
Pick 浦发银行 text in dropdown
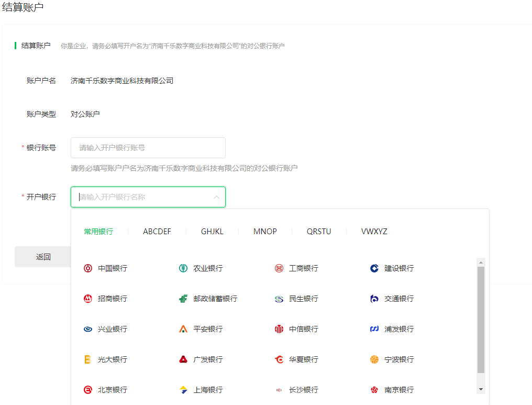[x=399, y=329]
